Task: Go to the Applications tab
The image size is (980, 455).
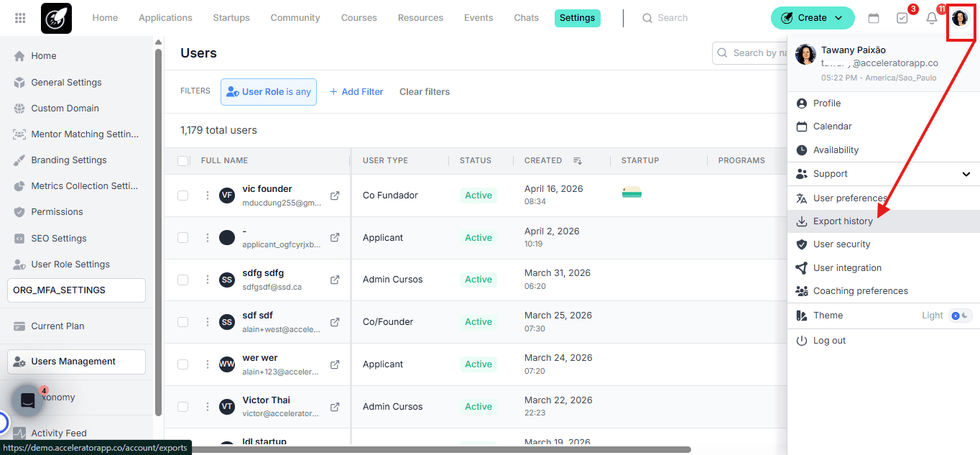Action: point(165,18)
